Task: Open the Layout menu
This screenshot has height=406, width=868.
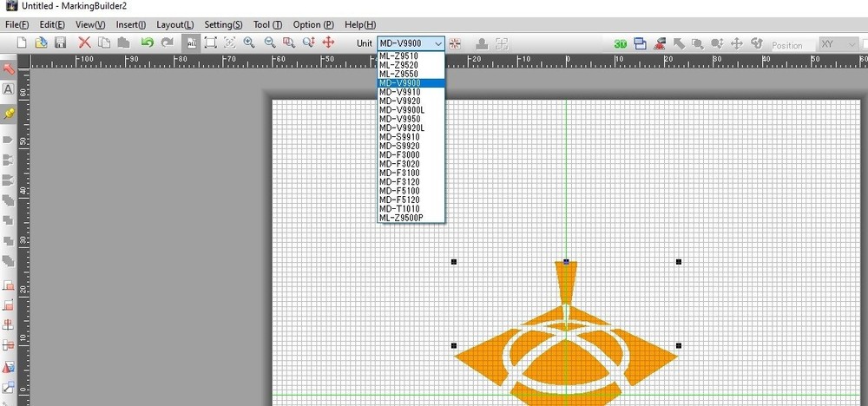Action: pyautogui.click(x=175, y=25)
